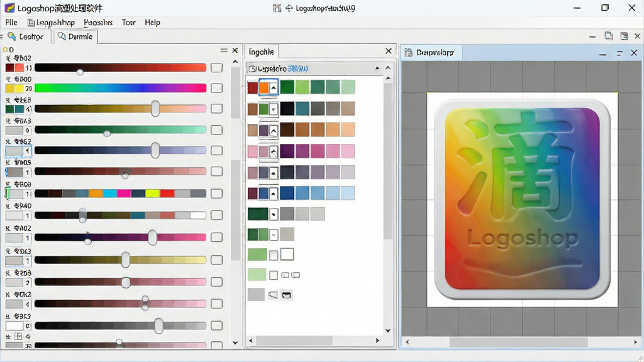Click the stacked documents icon right of the tab bar
The width and height of the screenshot is (644, 362).
(609, 36)
